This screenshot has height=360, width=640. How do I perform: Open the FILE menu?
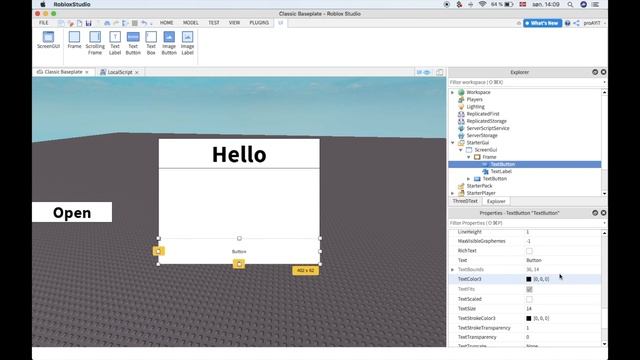43,23
